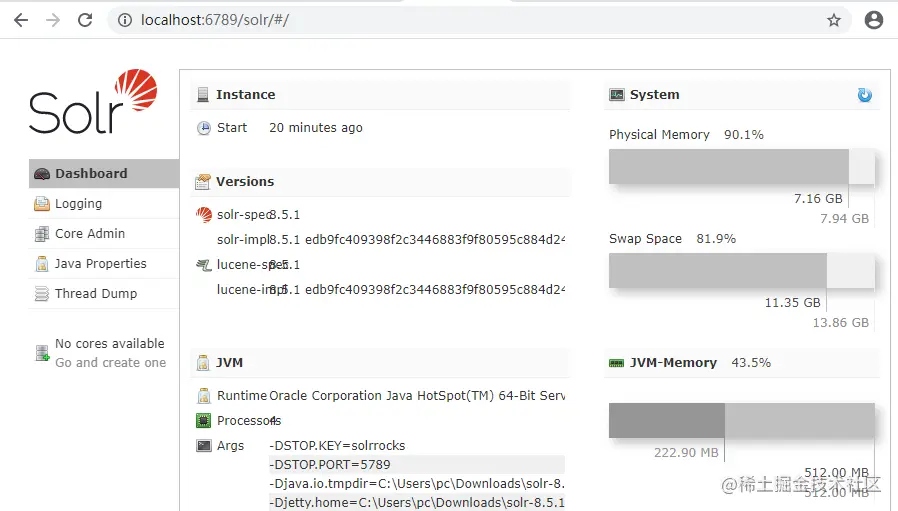The image size is (898, 511).
Task: Click the JVM-Memory 43.5% heading
Action: pyautogui.click(x=700, y=363)
